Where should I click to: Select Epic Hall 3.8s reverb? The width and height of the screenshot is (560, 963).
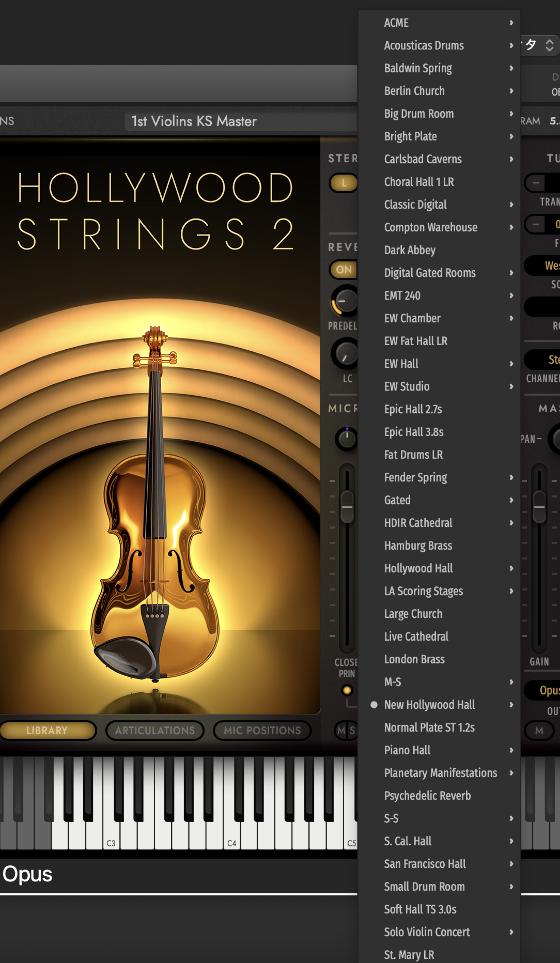439,432
